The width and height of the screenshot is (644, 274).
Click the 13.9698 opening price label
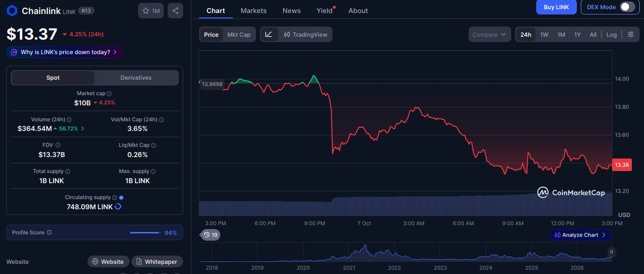(212, 84)
